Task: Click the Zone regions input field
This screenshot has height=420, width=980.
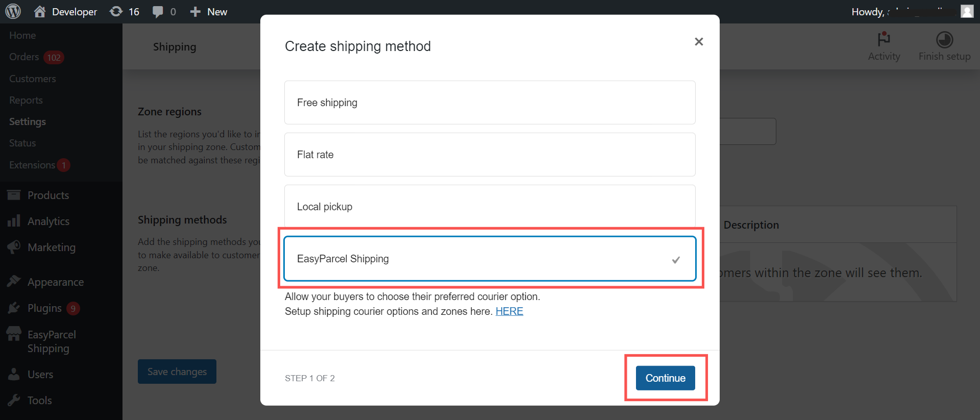Action: 748,132
